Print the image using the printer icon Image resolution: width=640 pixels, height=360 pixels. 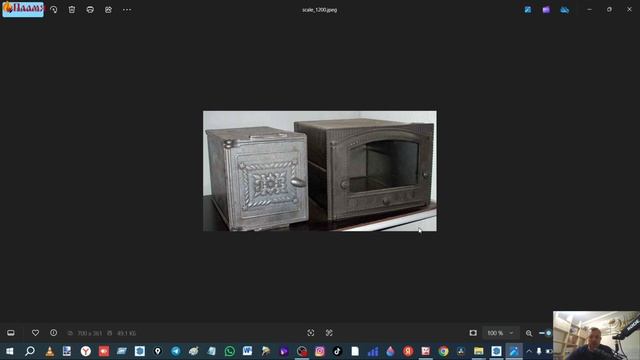click(x=90, y=9)
